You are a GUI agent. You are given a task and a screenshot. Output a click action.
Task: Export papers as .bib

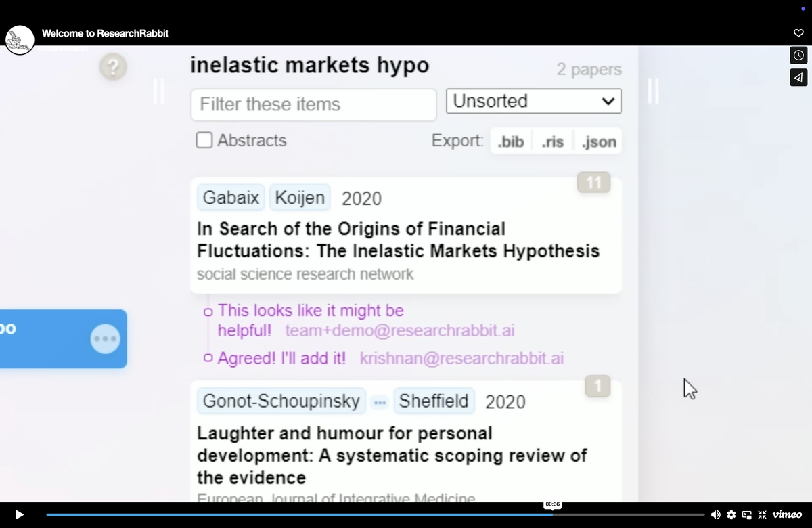(511, 142)
